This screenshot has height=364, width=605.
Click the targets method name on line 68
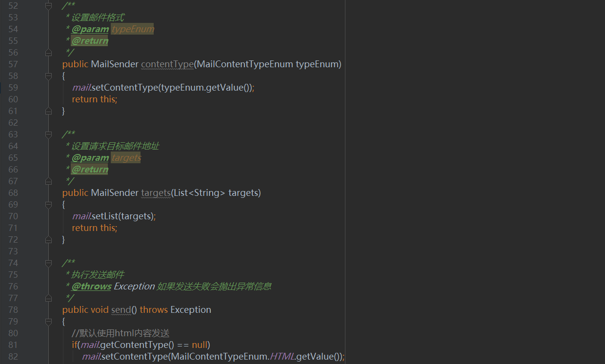coord(156,193)
